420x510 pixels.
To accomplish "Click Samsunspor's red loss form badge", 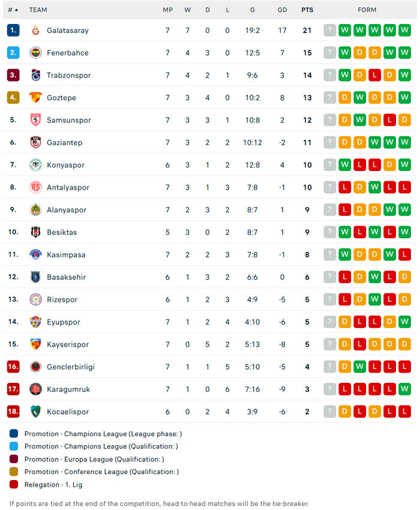I will click(x=389, y=120).
